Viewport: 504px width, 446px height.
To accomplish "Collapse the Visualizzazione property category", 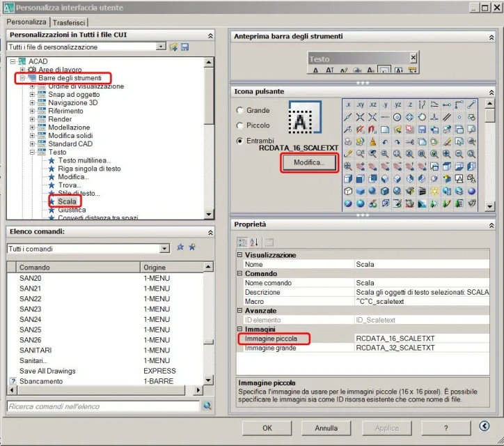I will click(239, 255).
